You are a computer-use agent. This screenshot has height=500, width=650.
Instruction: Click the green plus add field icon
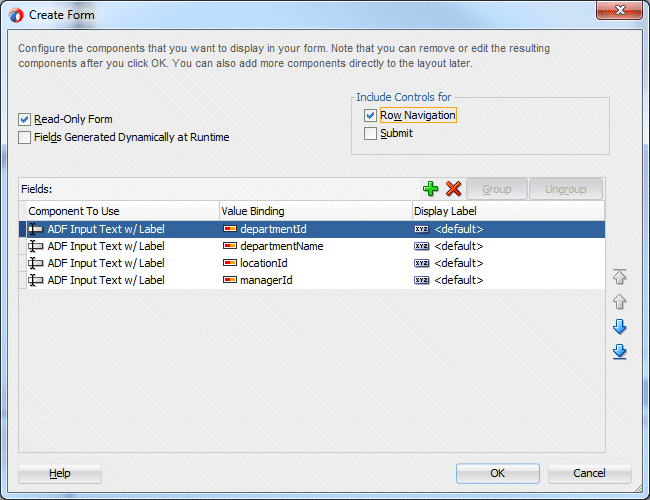click(430, 189)
